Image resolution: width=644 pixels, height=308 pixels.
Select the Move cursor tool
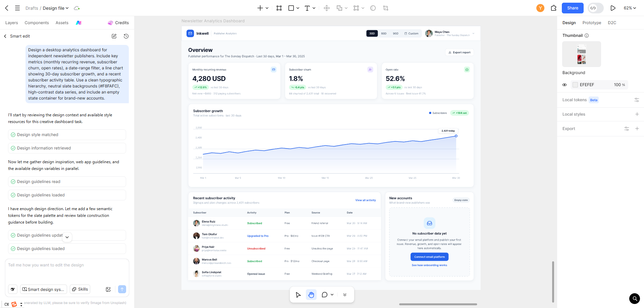click(298, 295)
